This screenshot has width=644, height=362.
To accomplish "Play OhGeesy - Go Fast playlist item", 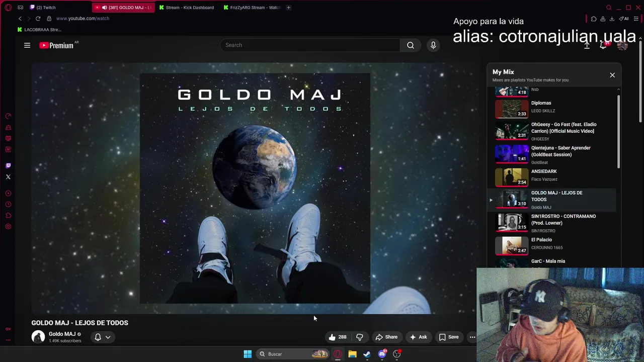I will [x=551, y=131].
